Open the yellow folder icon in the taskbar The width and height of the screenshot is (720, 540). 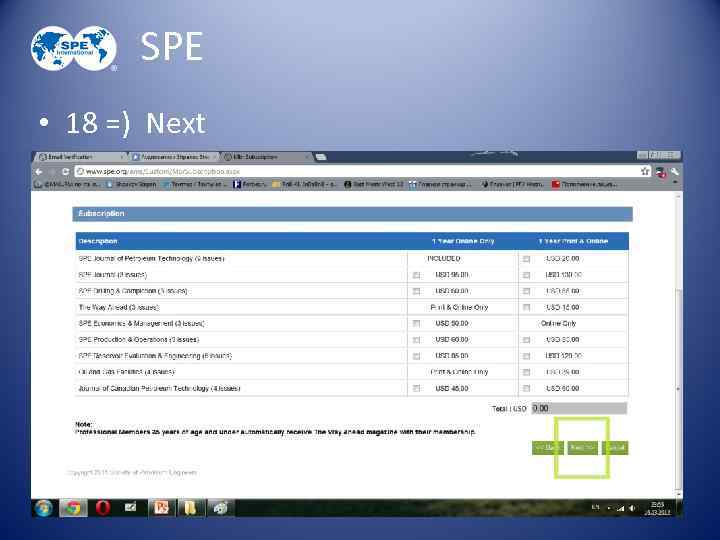point(191,508)
